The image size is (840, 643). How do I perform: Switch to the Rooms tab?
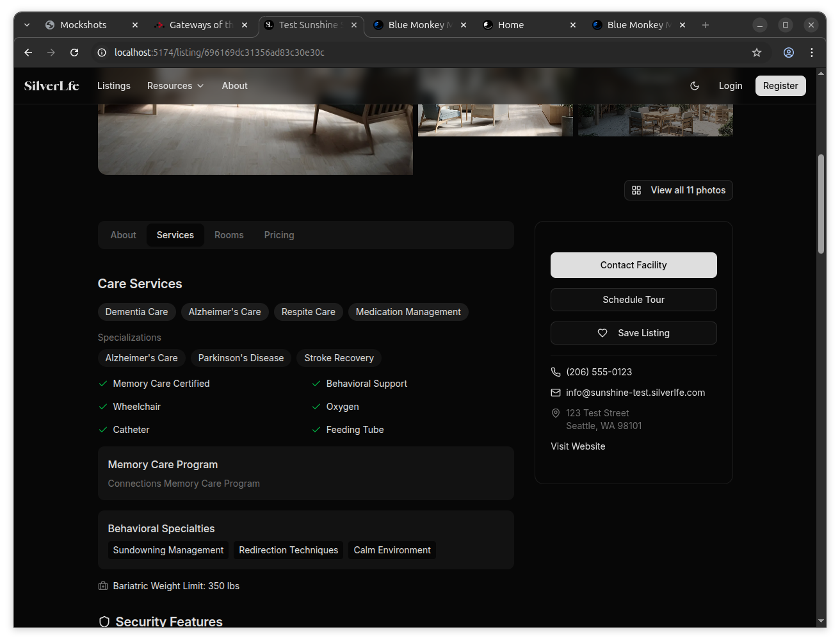tap(229, 235)
